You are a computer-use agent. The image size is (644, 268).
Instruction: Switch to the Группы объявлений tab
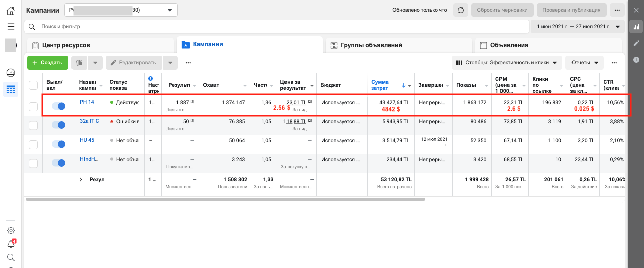[x=372, y=45]
